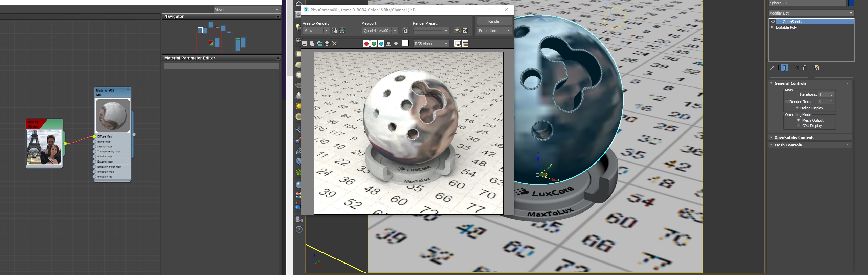Open the RGB Alpha channel dropdown
868x275 pixels.
coord(431,44)
